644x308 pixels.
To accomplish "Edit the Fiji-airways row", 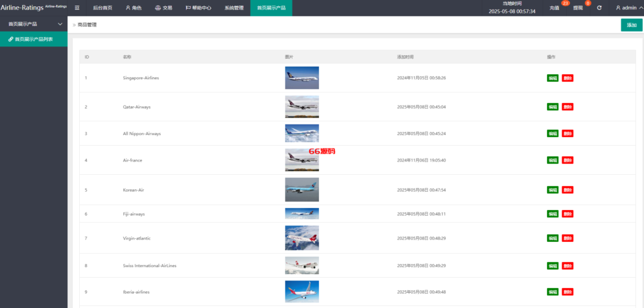I will tap(552, 214).
